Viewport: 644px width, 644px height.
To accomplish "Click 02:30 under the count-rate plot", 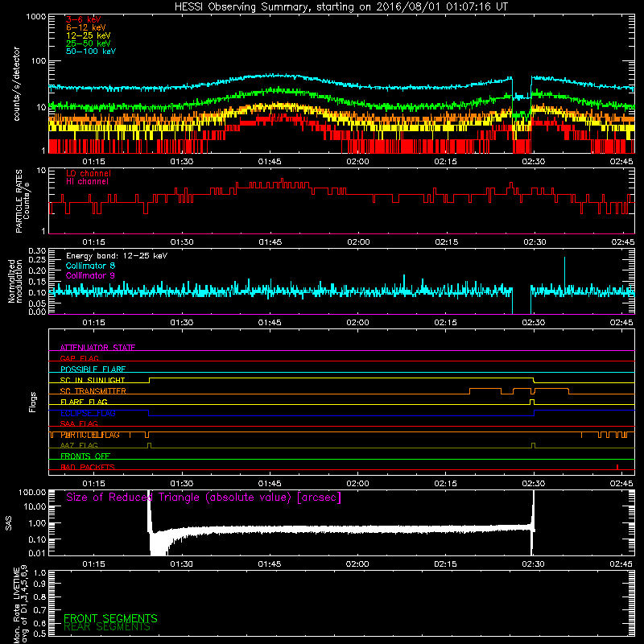I will pyautogui.click(x=534, y=162).
